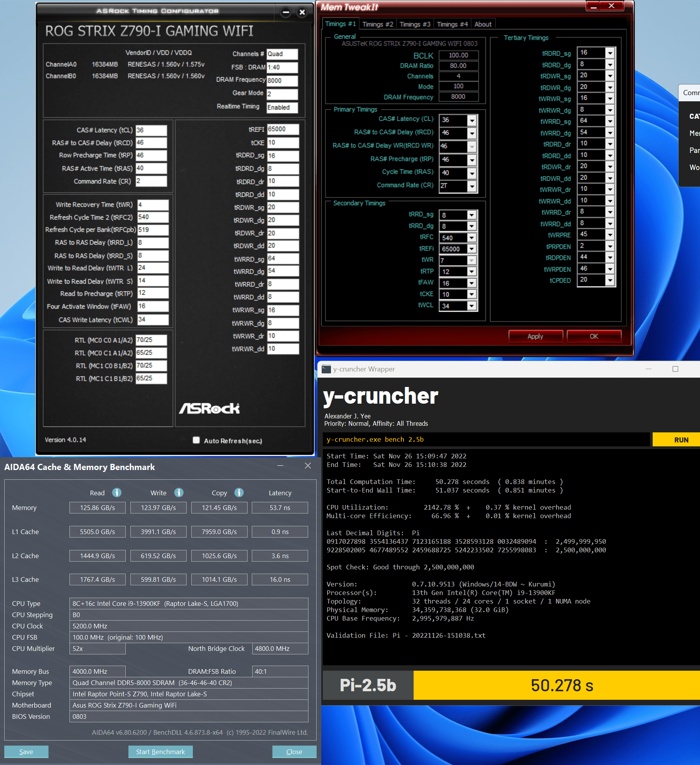Click the L3 Cache latency 16.0 ns

(280, 579)
